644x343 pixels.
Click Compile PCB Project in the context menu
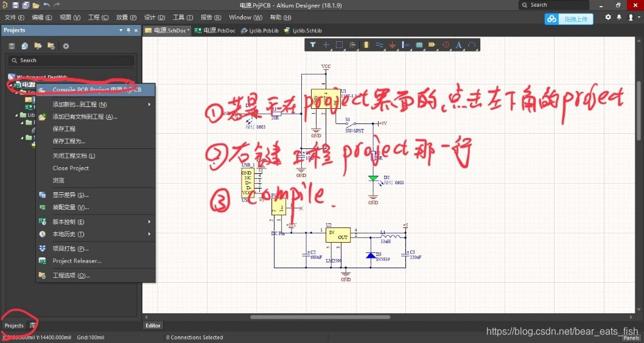96,89
